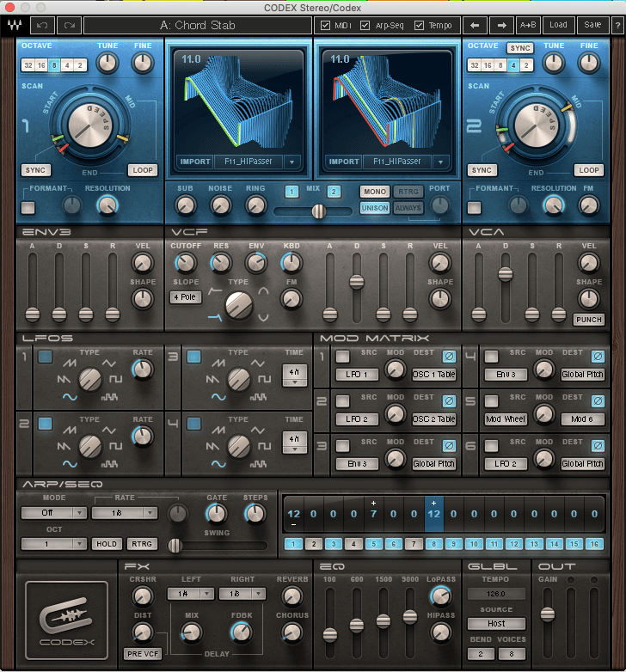
Task: Adjust the oscillator MIX slider handle
Action: 318,211
